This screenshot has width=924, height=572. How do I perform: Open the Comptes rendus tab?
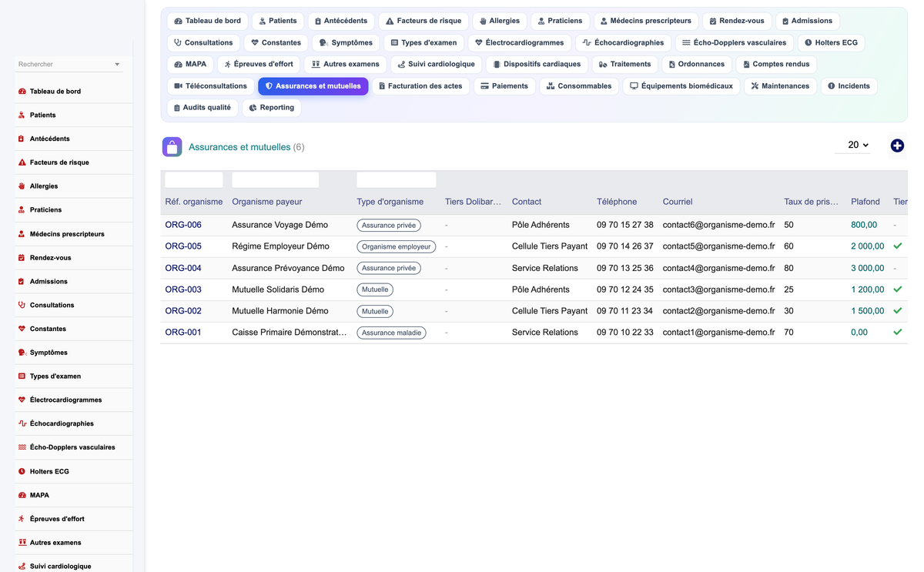coord(776,65)
